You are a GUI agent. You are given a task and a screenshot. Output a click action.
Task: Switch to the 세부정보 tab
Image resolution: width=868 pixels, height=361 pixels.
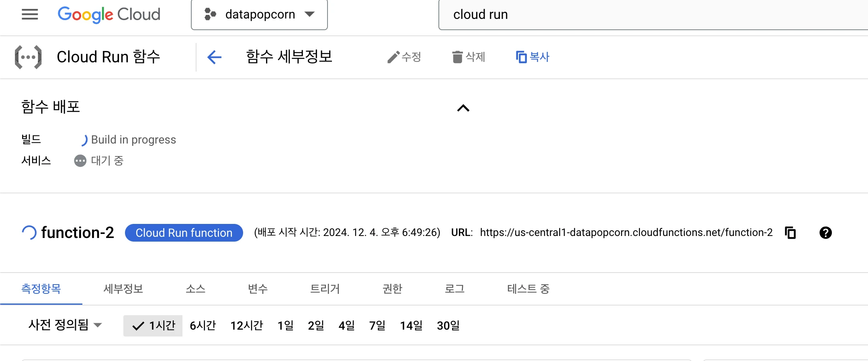[123, 289]
